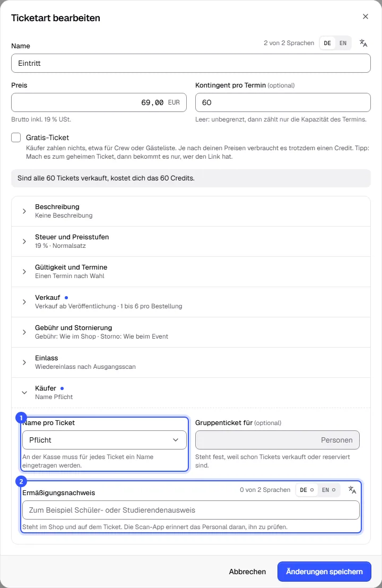Expand the Verkauf section

pyautogui.click(x=191, y=302)
